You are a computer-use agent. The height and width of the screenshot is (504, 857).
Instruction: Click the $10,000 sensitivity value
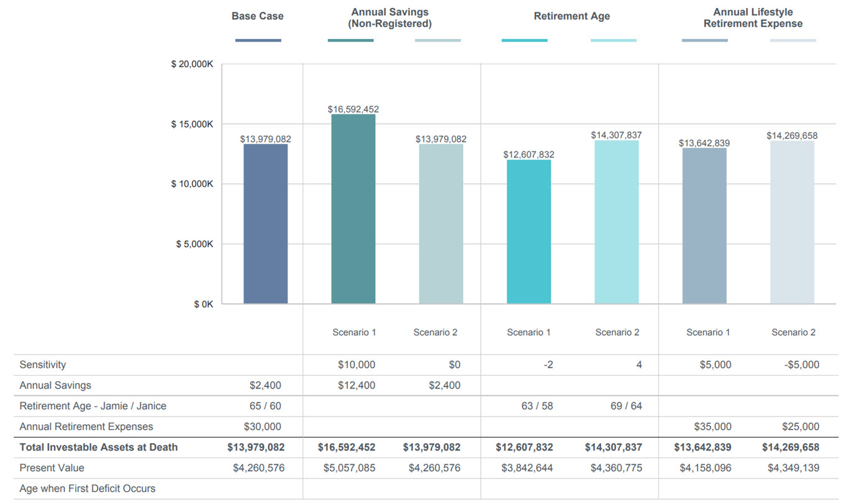pyautogui.click(x=356, y=365)
